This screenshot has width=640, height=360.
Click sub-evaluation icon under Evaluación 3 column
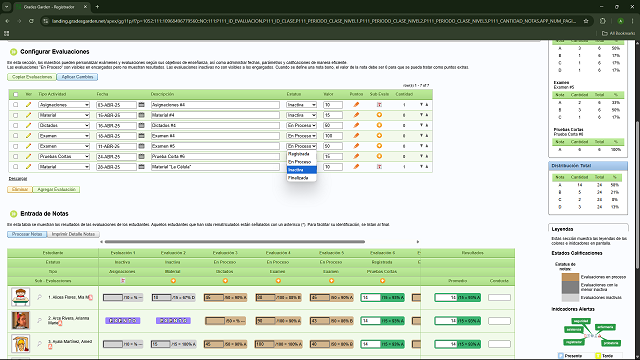tap(225, 281)
